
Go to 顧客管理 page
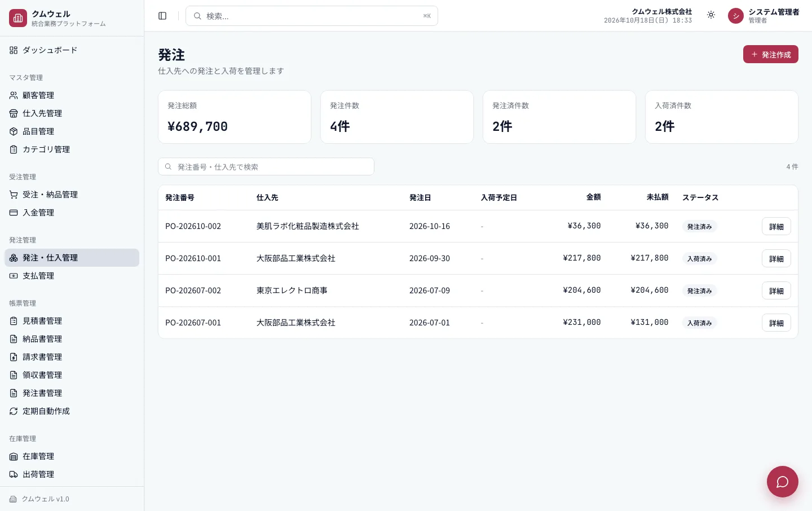tap(72, 95)
